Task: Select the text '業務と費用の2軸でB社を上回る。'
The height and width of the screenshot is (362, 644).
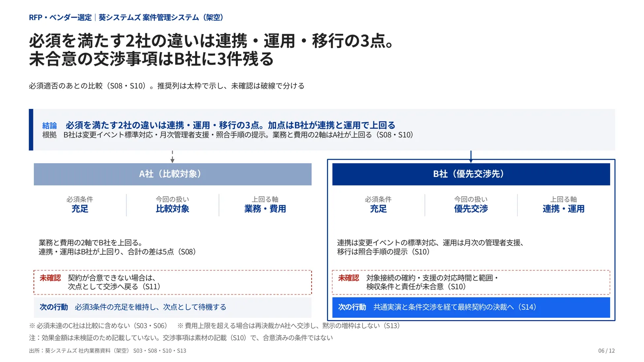Action: click(91, 243)
